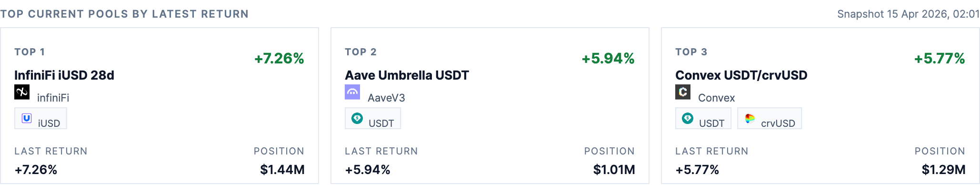Screen dimensions: 980x185
Task: Click the USDT icon in Aave Umbrella card
Action: 357,118
